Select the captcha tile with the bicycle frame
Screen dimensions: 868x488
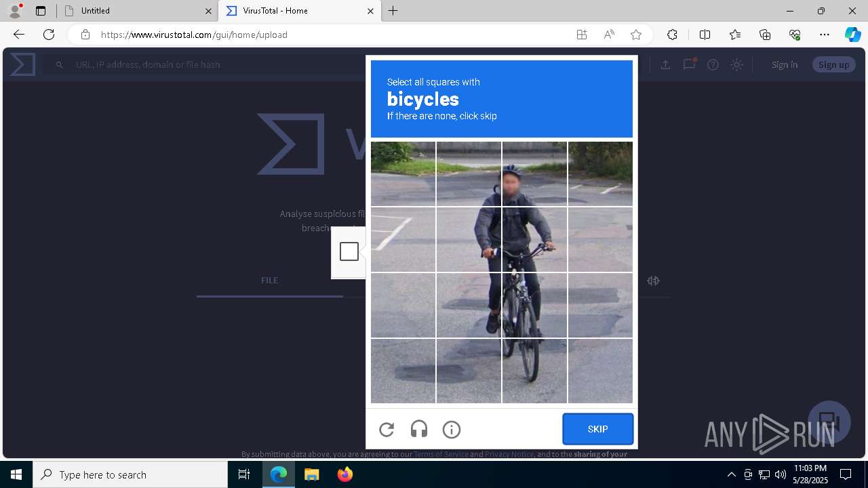[x=534, y=305]
